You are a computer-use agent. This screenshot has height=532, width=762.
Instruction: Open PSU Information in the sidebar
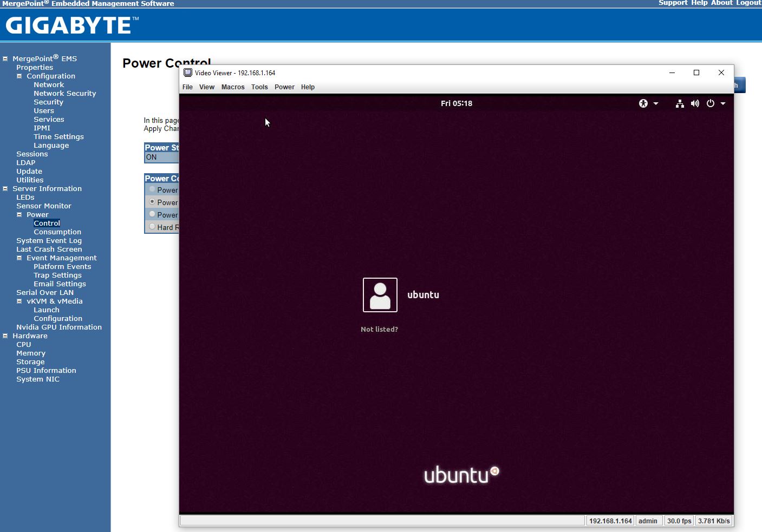46,371
